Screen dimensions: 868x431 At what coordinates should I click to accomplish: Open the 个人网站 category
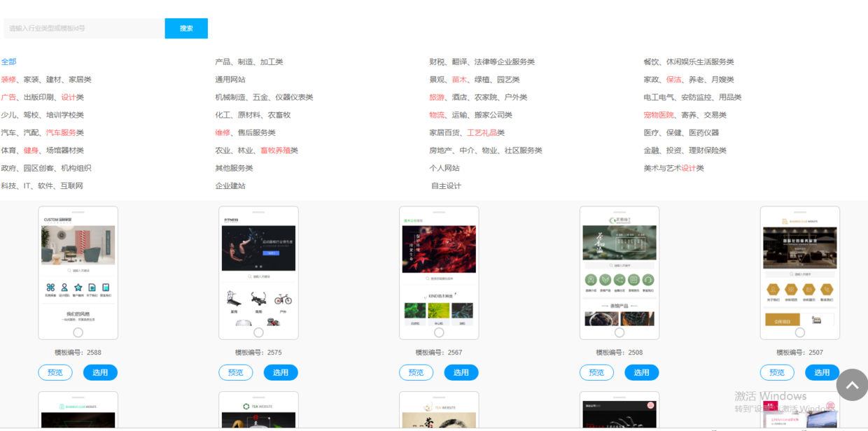(444, 168)
